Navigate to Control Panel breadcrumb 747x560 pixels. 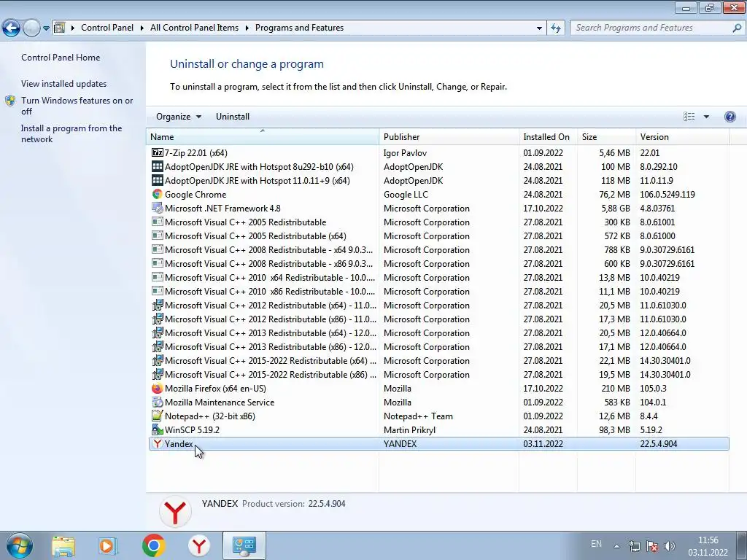[x=107, y=28]
